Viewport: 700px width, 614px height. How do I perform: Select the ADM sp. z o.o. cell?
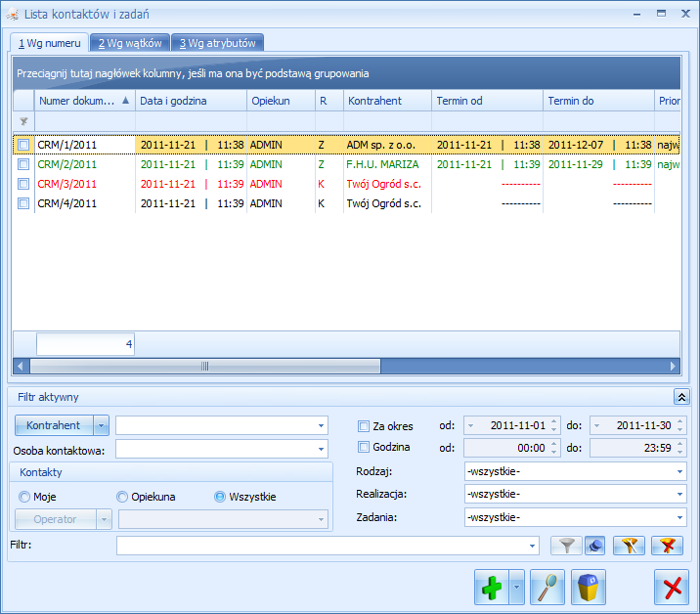pos(387,145)
